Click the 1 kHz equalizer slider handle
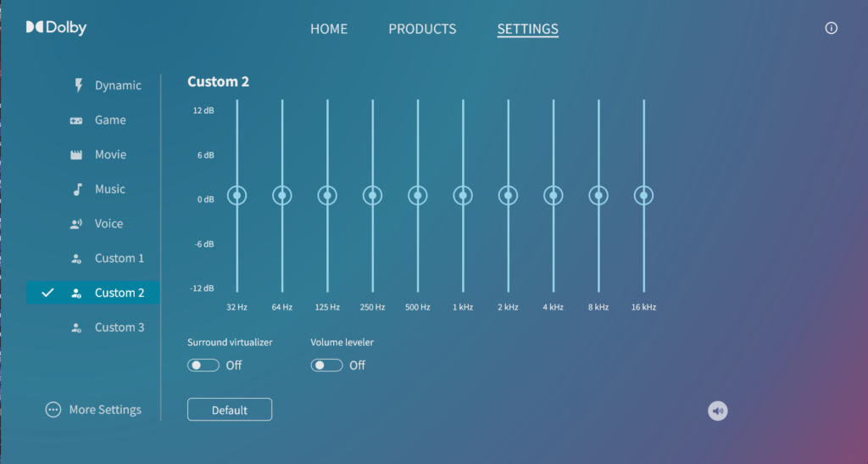 (463, 196)
